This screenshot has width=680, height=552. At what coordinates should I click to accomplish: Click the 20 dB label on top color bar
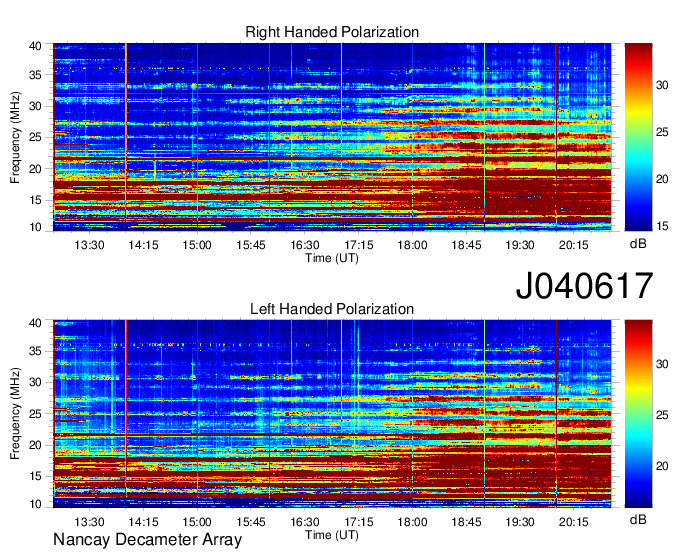[x=662, y=179]
